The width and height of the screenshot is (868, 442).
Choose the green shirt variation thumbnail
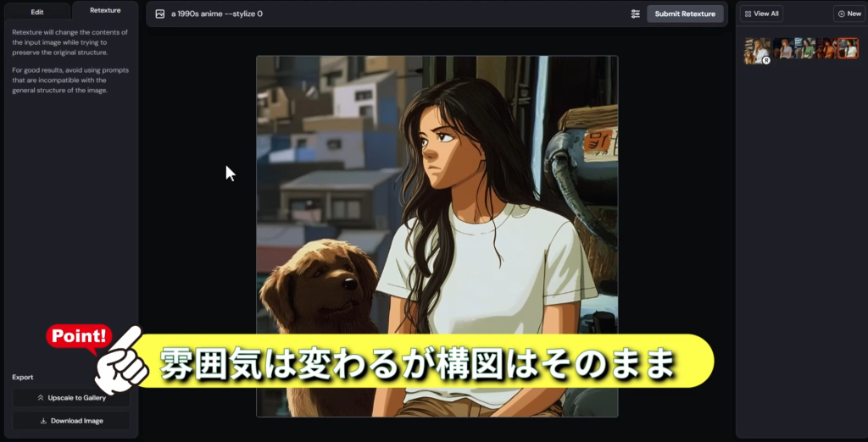[x=805, y=48]
